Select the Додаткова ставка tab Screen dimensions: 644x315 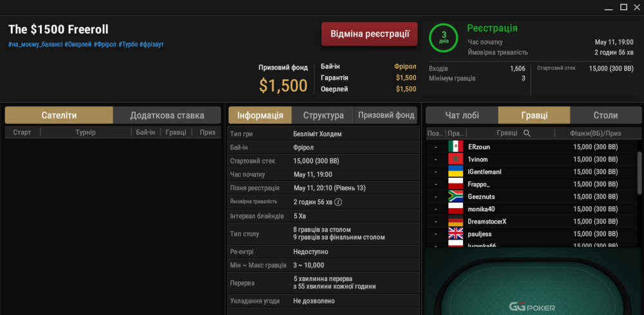coord(167,115)
